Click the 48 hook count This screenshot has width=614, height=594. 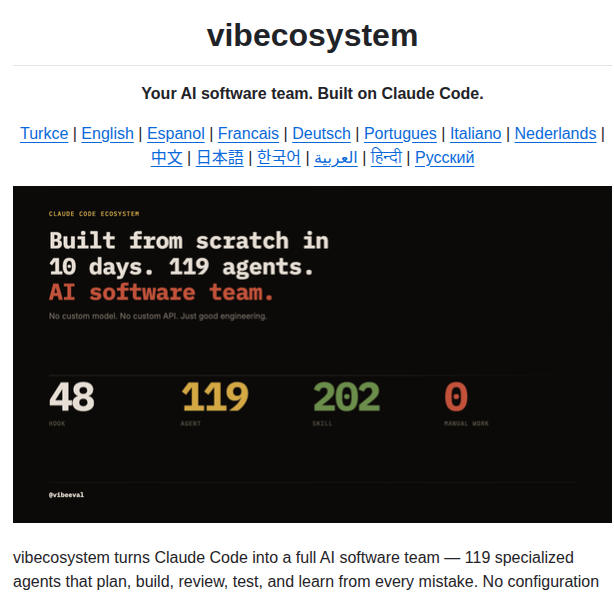72,397
